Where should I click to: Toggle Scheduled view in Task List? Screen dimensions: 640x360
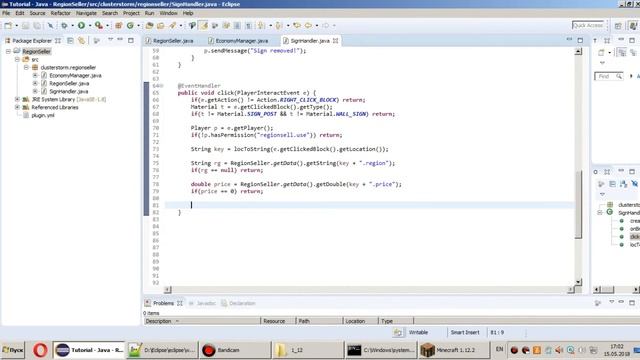633,53
